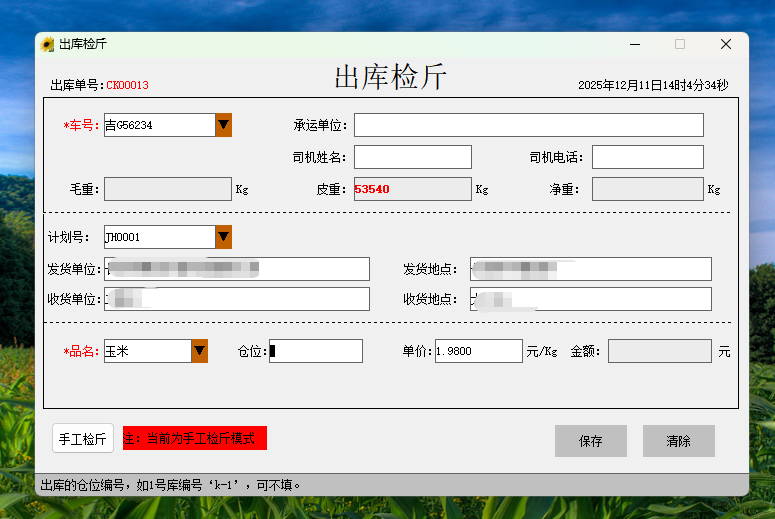Image resolution: width=775 pixels, height=519 pixels.
Task: Open the 品名 dropdown arrow
Action: tap(199, 351)
